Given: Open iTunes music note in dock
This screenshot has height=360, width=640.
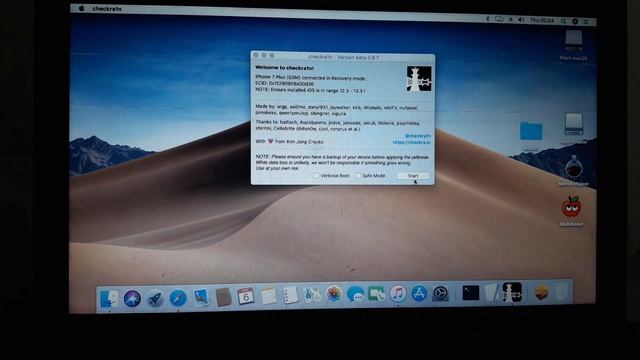Looking at the screenshot, I should click(398, 293).
